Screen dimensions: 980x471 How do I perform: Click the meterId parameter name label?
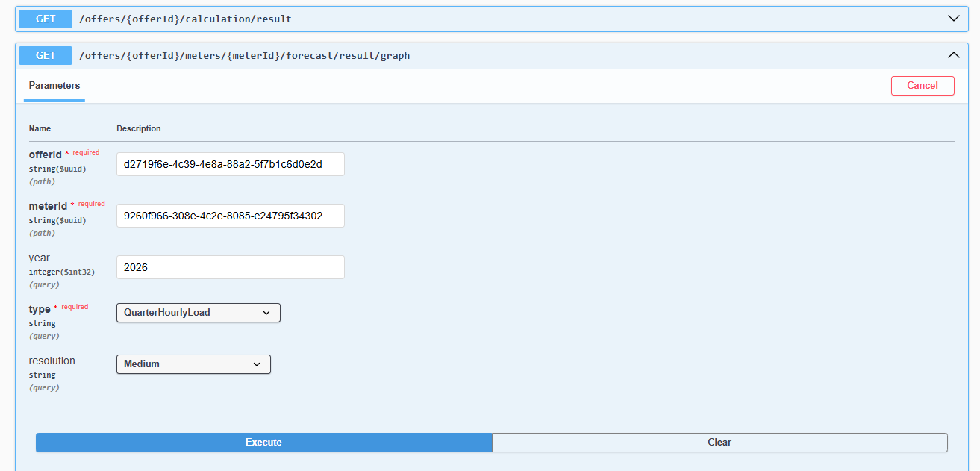click(48, 206)
